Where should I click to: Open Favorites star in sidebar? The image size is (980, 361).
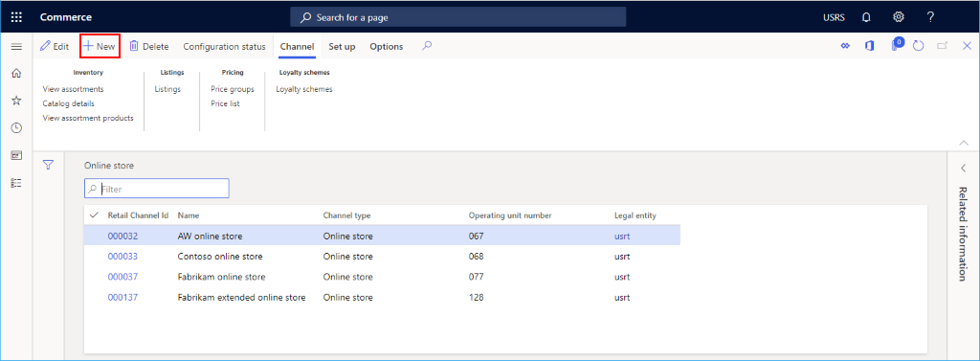17,101
